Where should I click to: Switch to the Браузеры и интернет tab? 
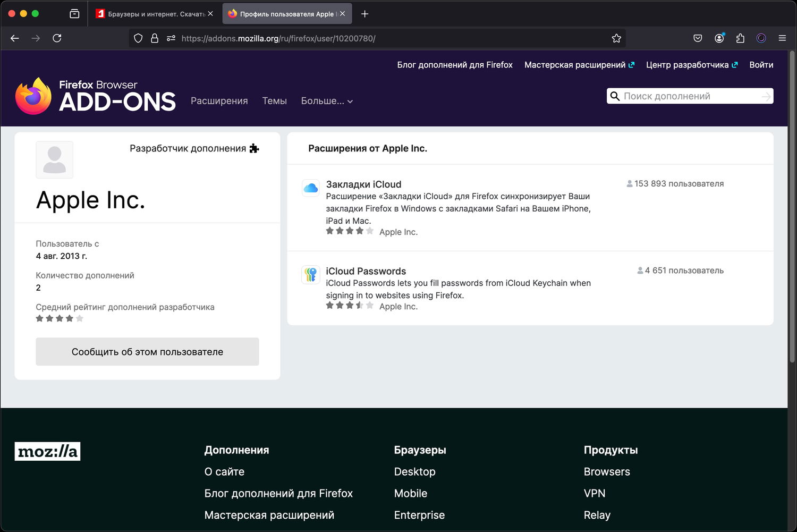pos(151,14)
